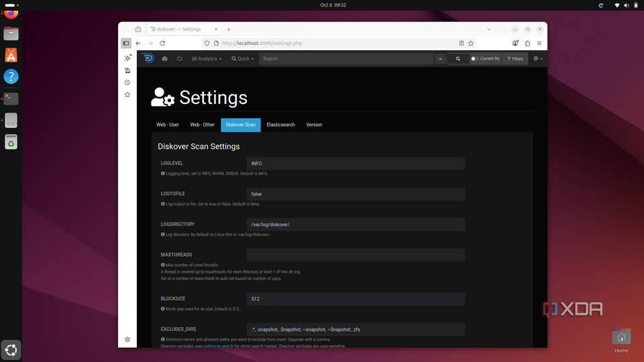Toggle the Firefox sidebar button

tap(126, 43)
